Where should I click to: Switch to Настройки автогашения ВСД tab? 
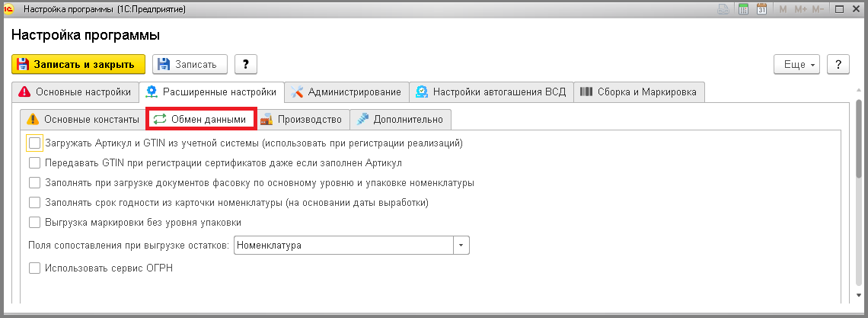492,92
